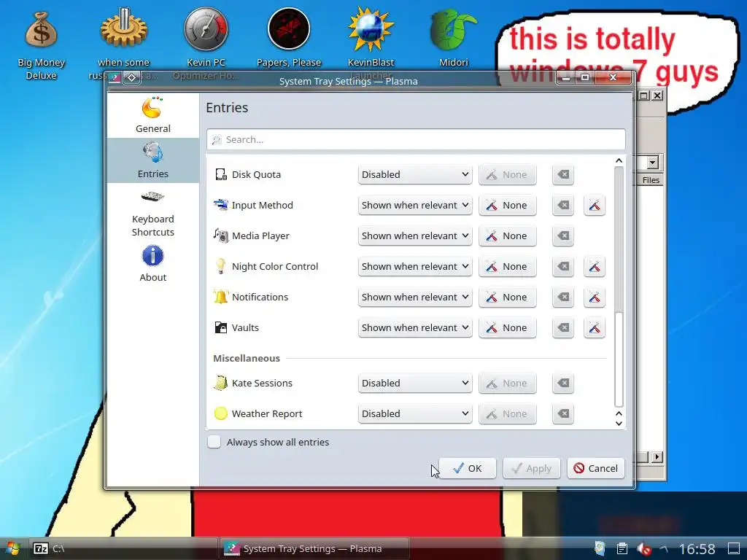
Task: Open the dropdown in the background window
Action: point(653,163)
